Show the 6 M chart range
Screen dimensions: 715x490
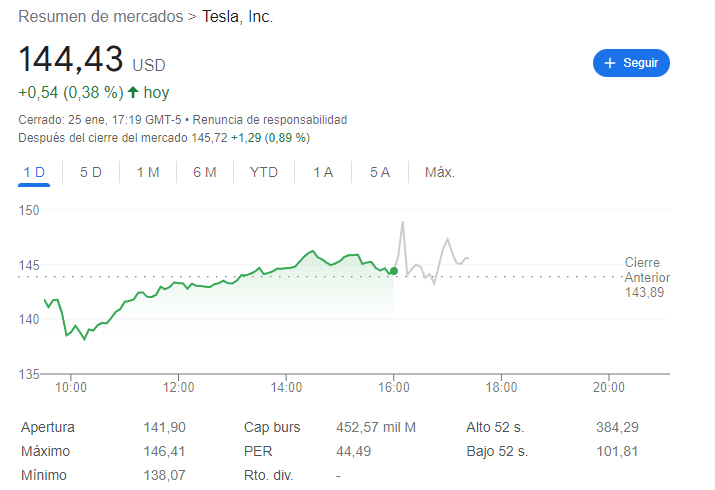tap(205, 172)
